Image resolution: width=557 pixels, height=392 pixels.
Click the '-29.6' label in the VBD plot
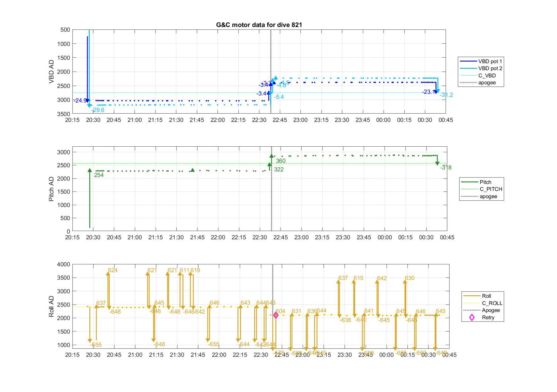pyautogui.click(x=97, y=110)
